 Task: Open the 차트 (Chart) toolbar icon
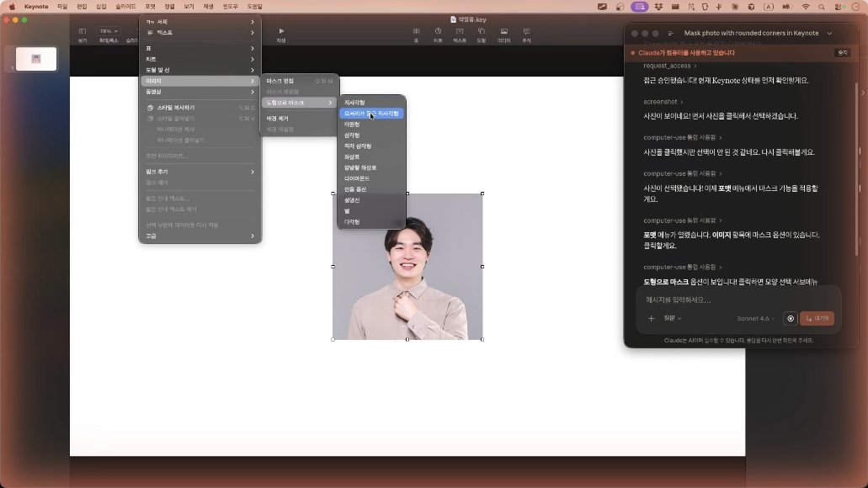tap(438, 31)
